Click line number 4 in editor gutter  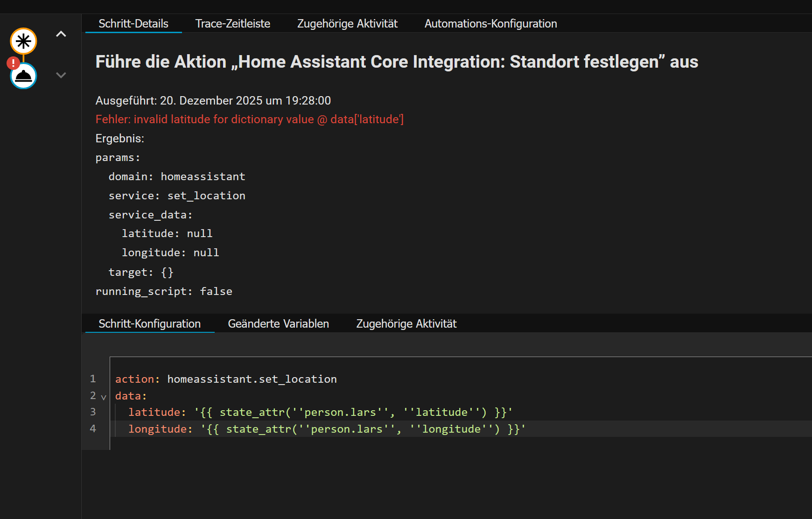click(x=93, y=428)
